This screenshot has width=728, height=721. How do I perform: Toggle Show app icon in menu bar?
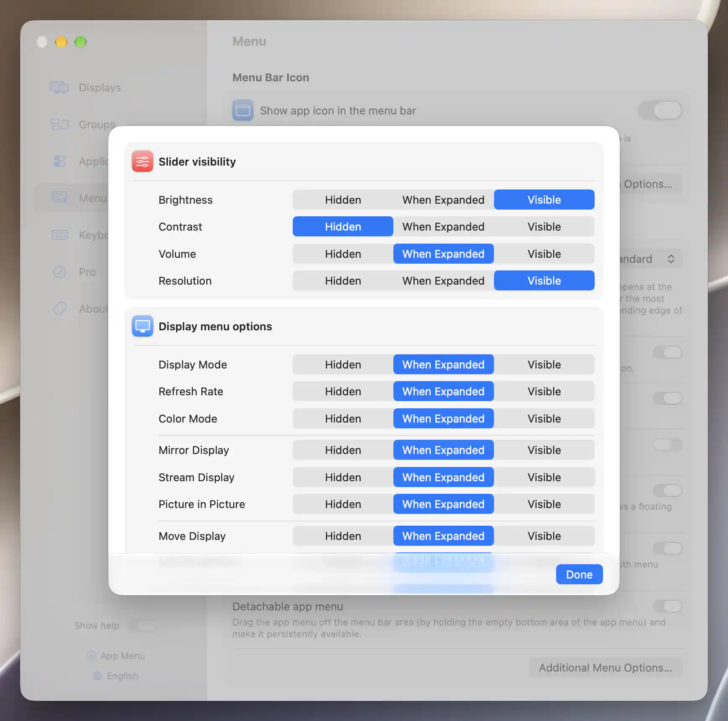(x=660, y=110)
